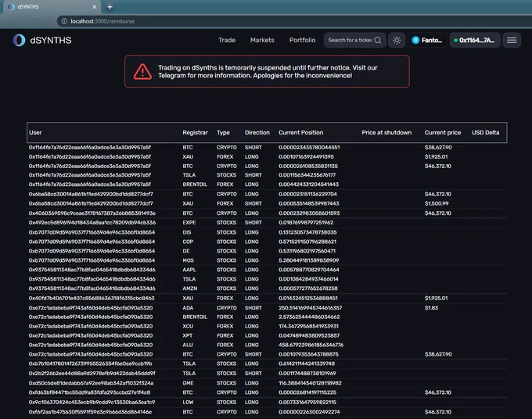Select the DE registrar cell
Screen dimensions: 532x419
186,251
